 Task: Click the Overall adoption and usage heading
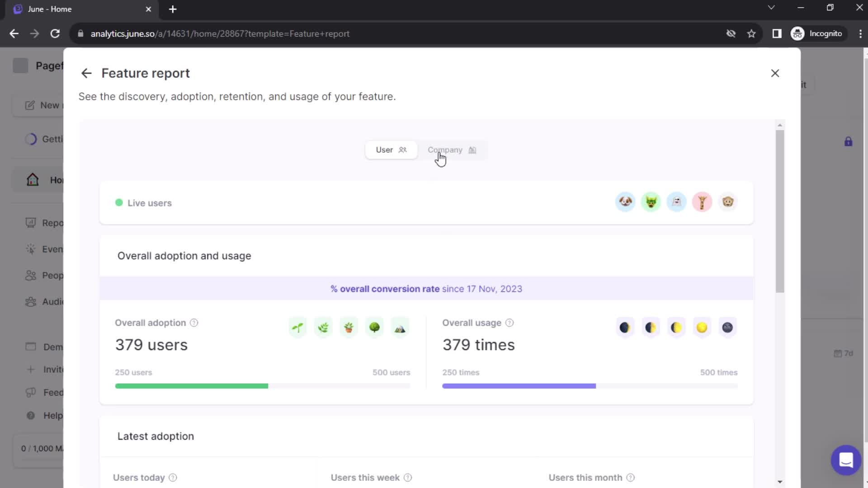[x=184, y=256]
